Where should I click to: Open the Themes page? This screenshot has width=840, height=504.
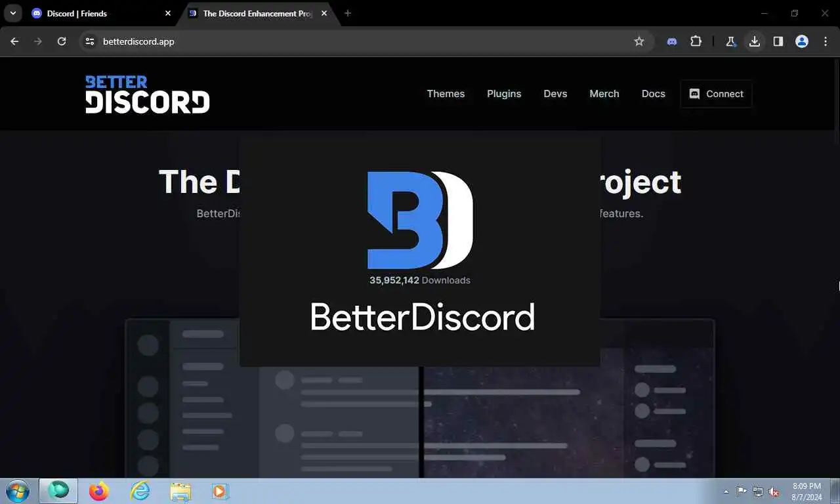point(446,94)
